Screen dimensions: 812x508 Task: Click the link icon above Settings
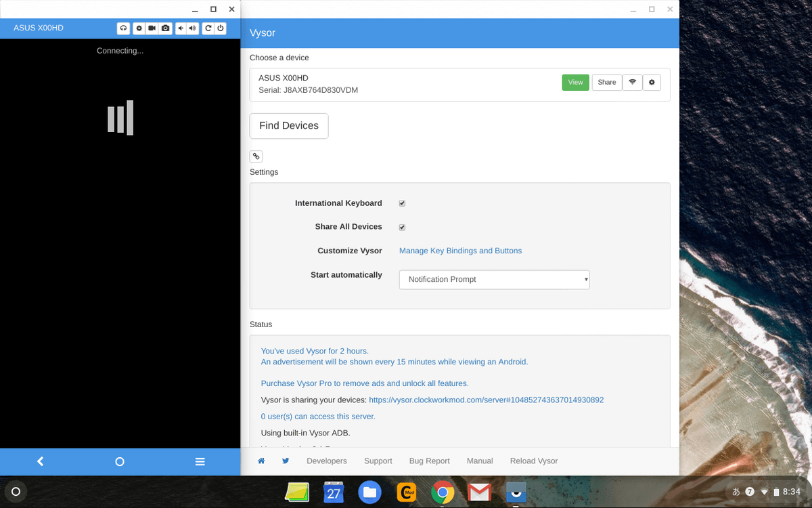coord(256,156)
